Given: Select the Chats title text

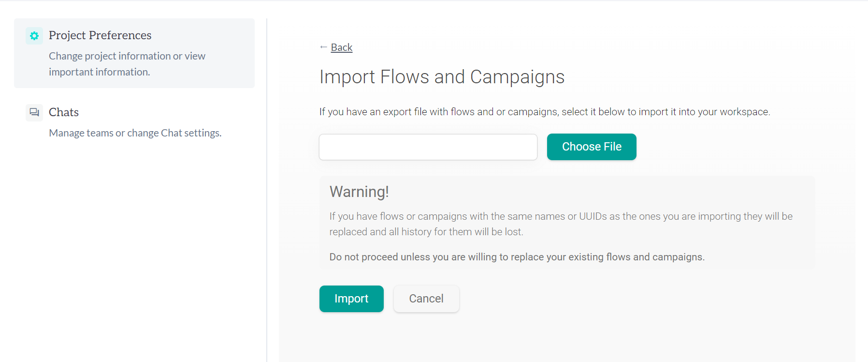Looking at the screenshot, I should (64, 112).
